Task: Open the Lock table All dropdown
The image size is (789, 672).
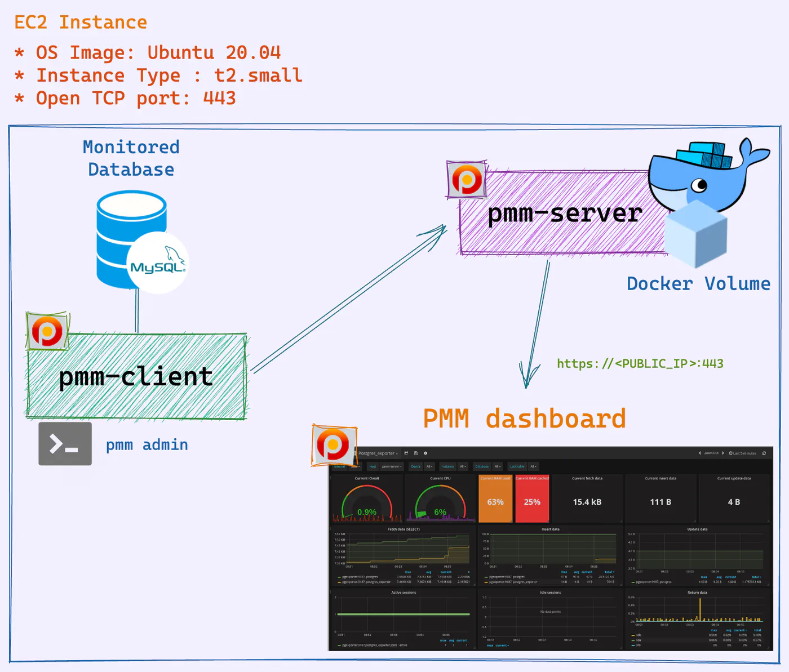Action: [x=533, y=466]
